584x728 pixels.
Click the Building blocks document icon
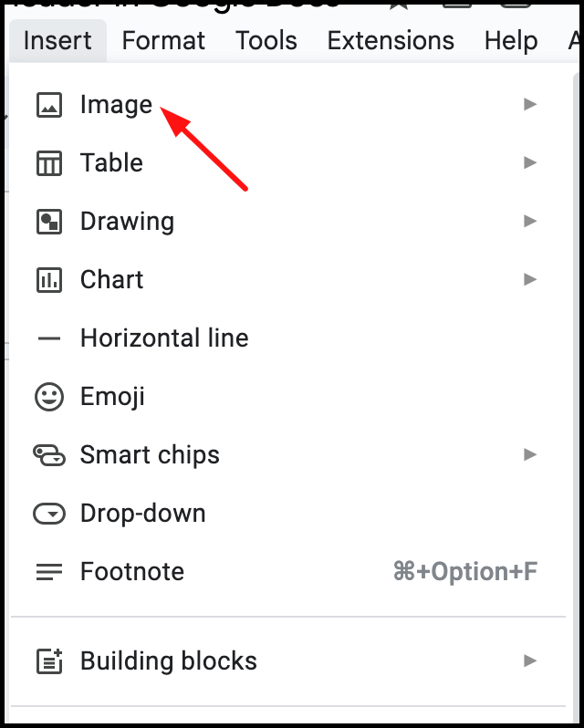[48, 661]
